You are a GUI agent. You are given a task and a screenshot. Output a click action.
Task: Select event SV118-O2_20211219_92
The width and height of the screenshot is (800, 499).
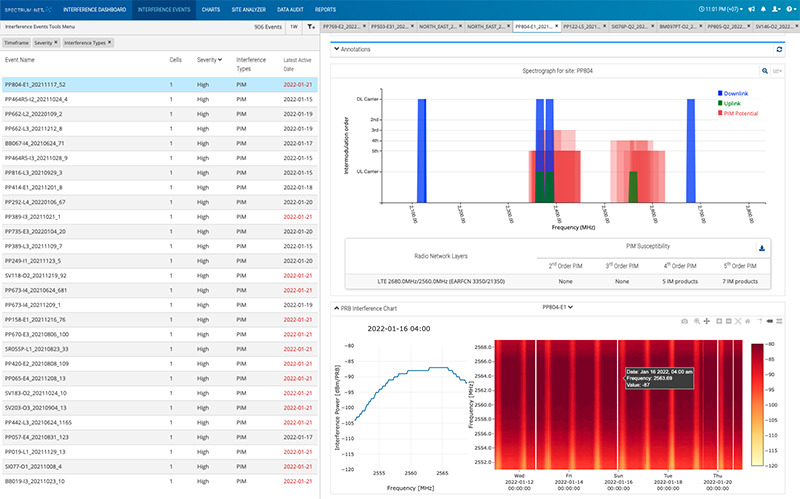point(160,276)
